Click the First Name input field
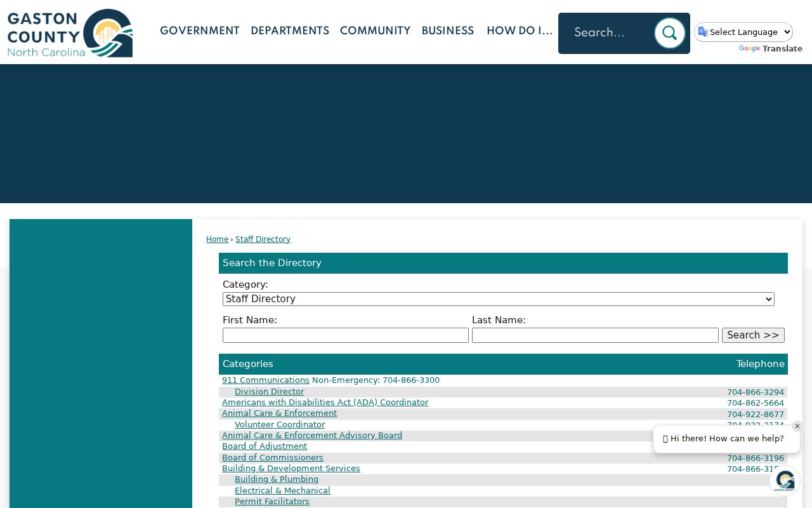 click(346, 335)
